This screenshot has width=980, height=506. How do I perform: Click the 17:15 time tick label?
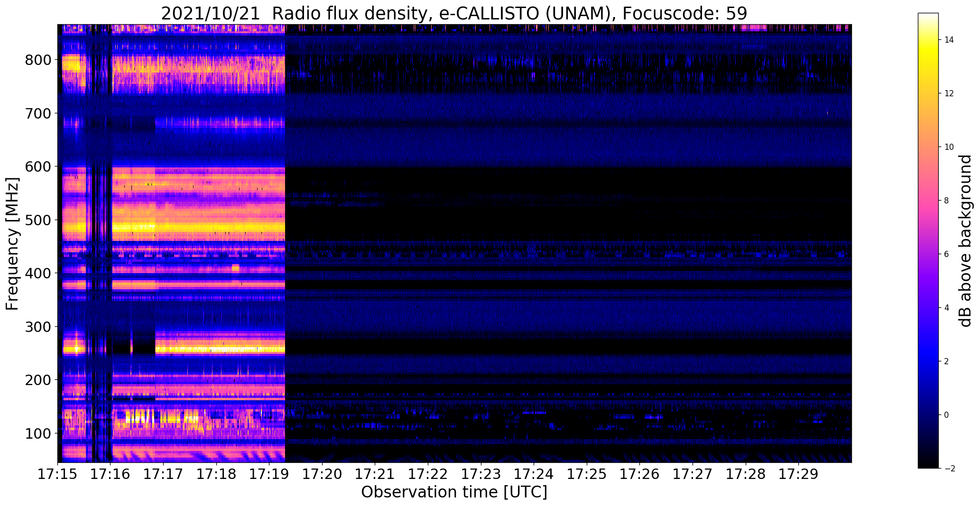(58, 474)
